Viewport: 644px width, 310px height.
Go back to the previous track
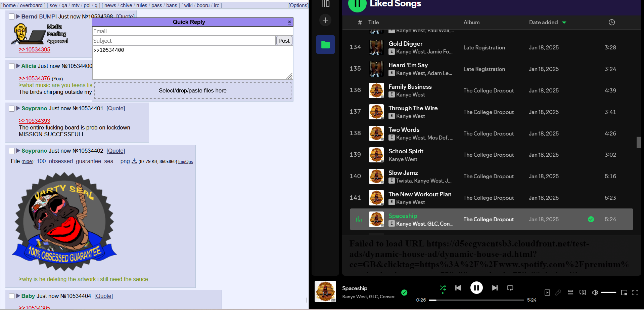tap(458, 288)
